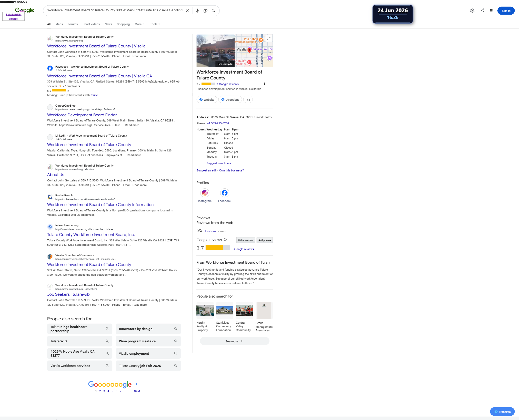This screenshot has width=522, height=420.
Task: Switch to the Maps tab
Action: [x=59, y=24]
